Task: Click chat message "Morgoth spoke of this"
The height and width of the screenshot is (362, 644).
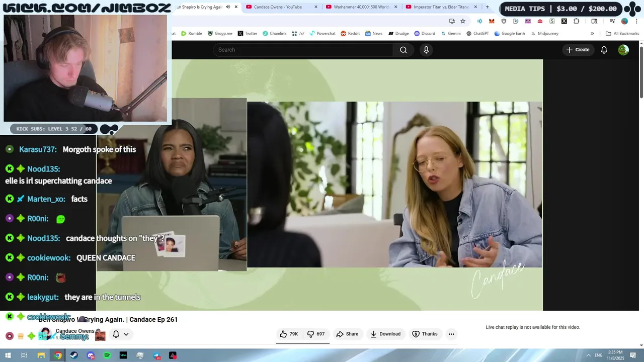Action: tap(99, 149)
